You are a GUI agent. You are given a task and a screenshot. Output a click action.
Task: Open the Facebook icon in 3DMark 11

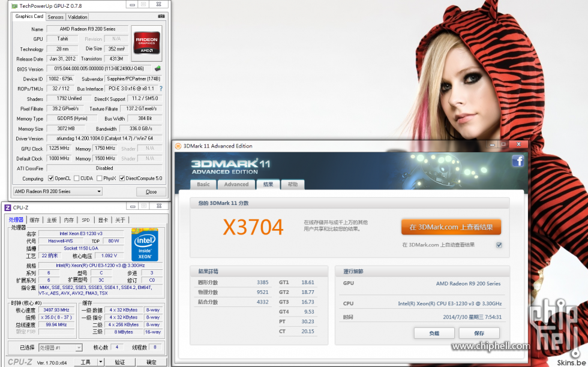pyautogui.click(x=518, y=161)
